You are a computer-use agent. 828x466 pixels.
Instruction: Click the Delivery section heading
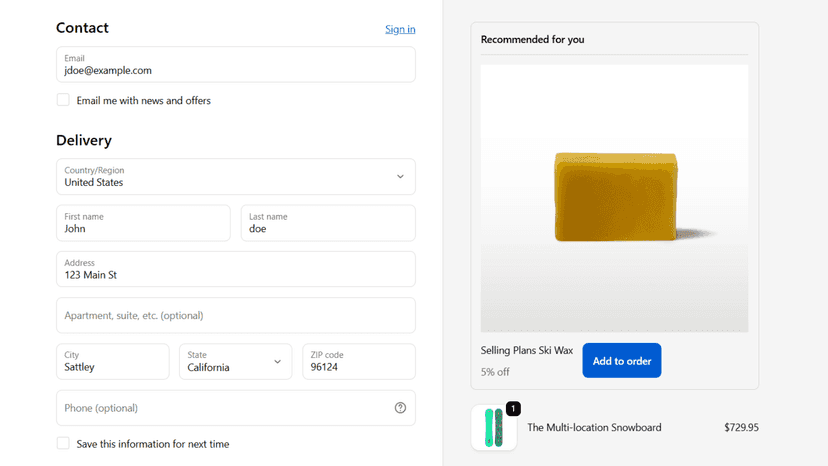tap(84, 141)
